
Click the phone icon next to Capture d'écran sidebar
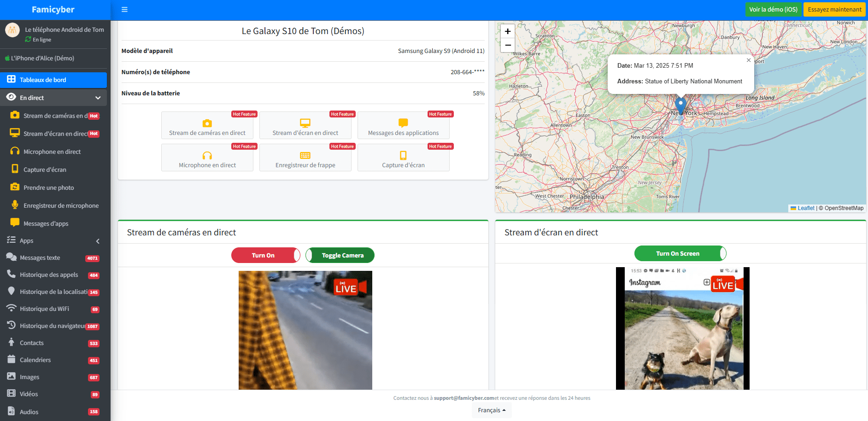click(15, 169)
